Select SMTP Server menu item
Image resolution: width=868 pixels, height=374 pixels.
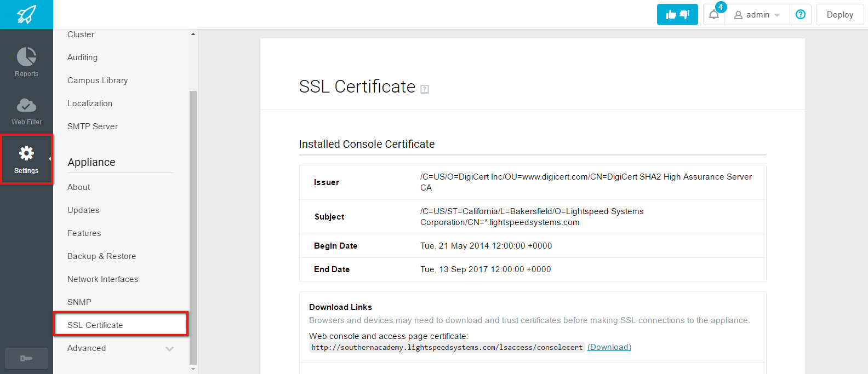coord(93,126)
